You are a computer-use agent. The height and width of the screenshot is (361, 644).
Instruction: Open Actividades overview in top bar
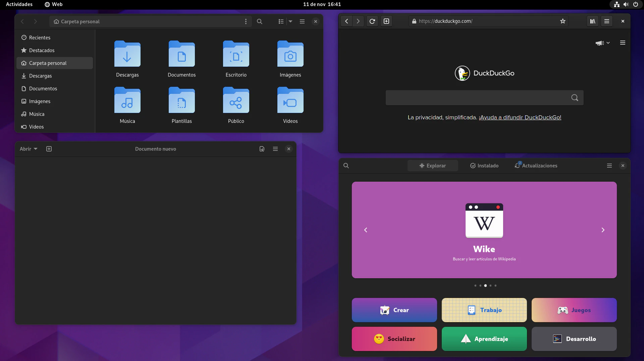[19, 4]
